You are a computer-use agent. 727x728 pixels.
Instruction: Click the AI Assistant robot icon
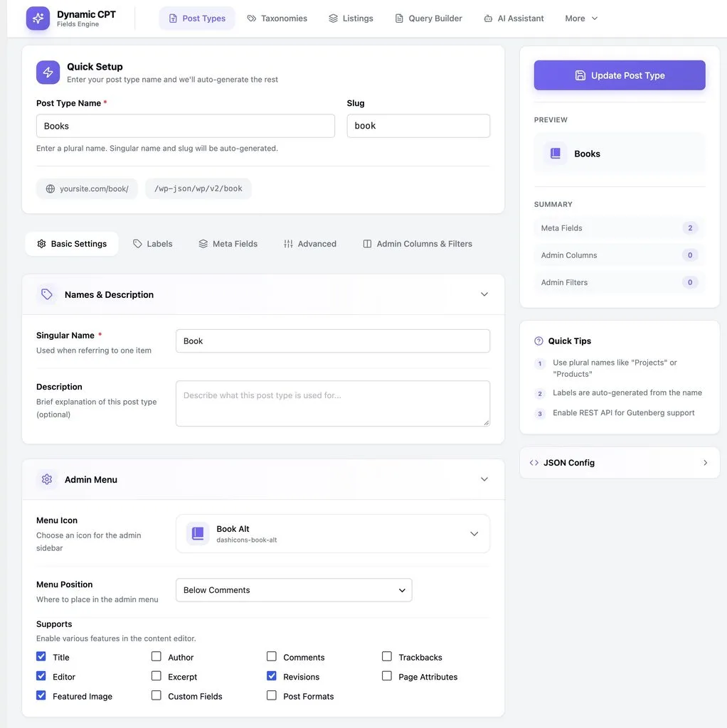(x=488, y=18)
